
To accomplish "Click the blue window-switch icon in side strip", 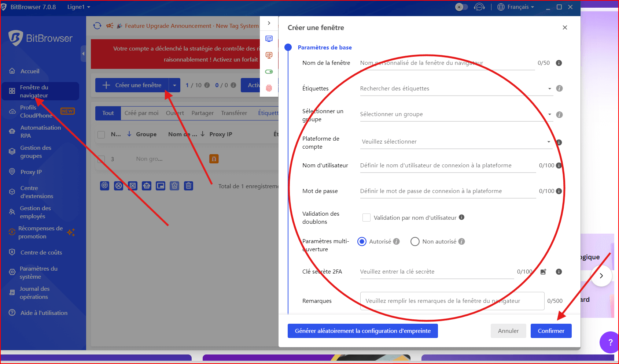I will coord(269,39).
